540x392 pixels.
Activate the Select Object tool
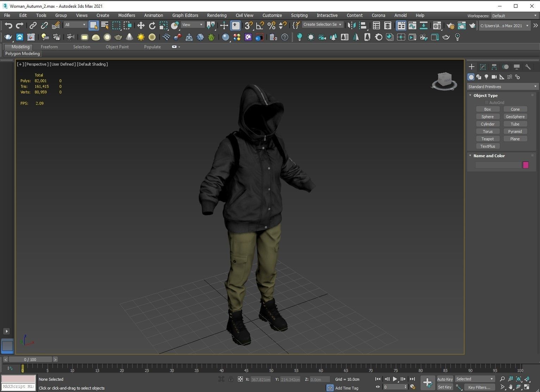click(x=93, y=25)
